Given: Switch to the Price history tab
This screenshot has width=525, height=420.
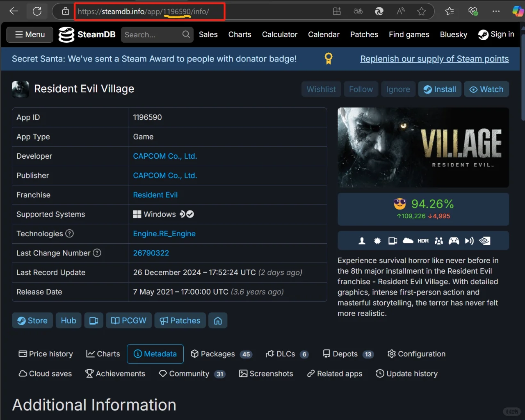Looking at the screenshot, I should (46, 354).
